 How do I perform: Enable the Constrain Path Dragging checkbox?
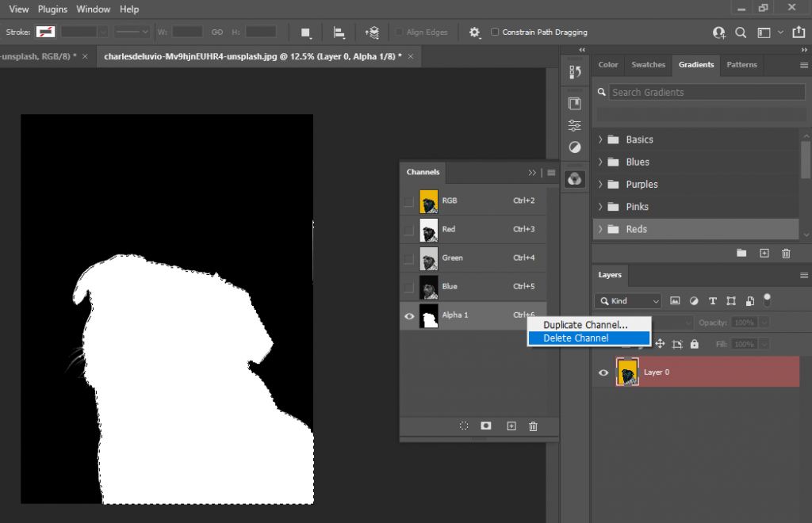(495, 32)
